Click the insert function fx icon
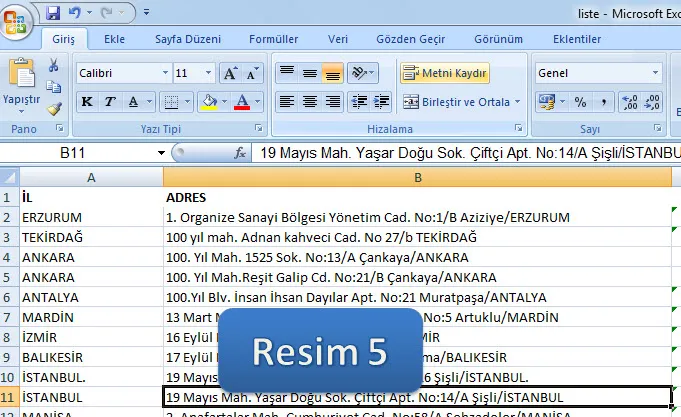This screenshot has height=417, width=681. pyautogui.click(x=240, y=153)
